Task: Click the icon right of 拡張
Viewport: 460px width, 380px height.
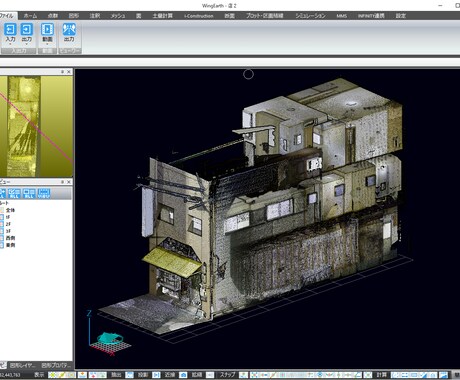Action: click(210, 375)
